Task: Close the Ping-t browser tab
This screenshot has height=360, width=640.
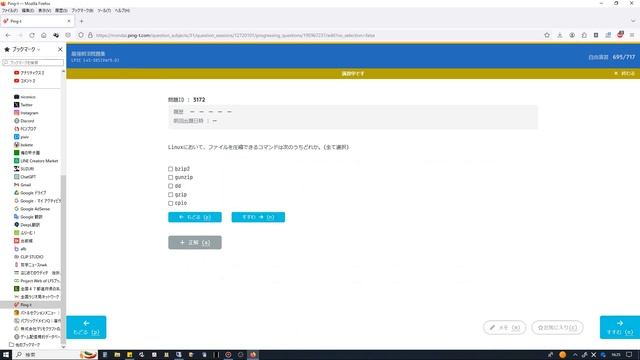Action: pyautogui.click(x=69, y=21)
